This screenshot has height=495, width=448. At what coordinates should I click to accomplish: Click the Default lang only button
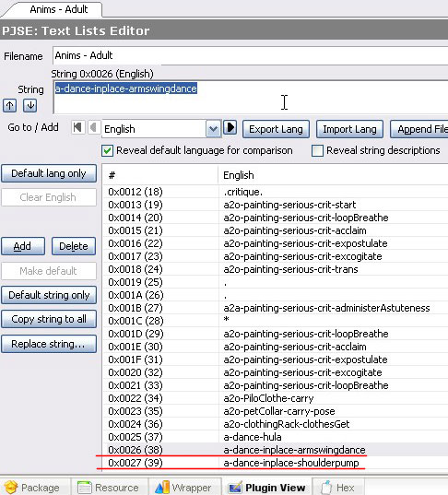(x=49, y=173)
